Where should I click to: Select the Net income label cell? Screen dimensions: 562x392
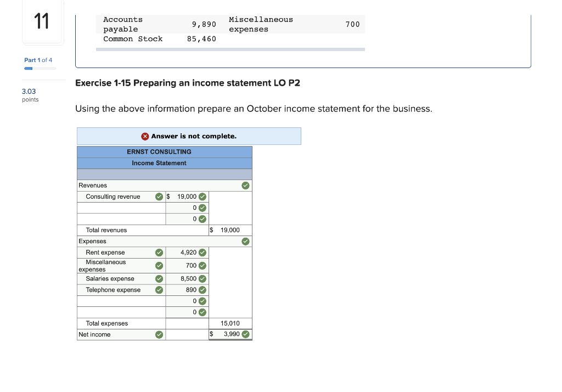click(121, 334)
